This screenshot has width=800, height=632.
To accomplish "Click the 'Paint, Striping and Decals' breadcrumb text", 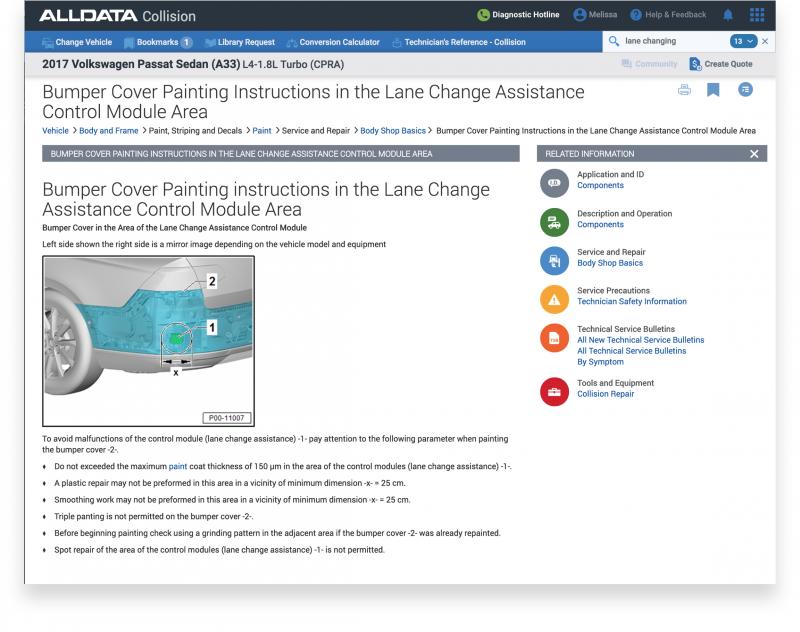I will 195,131.
